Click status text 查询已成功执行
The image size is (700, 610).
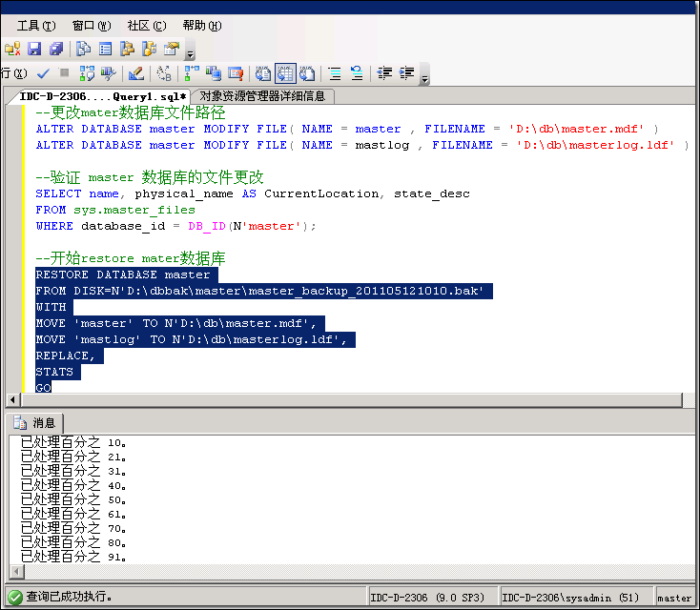69,597
